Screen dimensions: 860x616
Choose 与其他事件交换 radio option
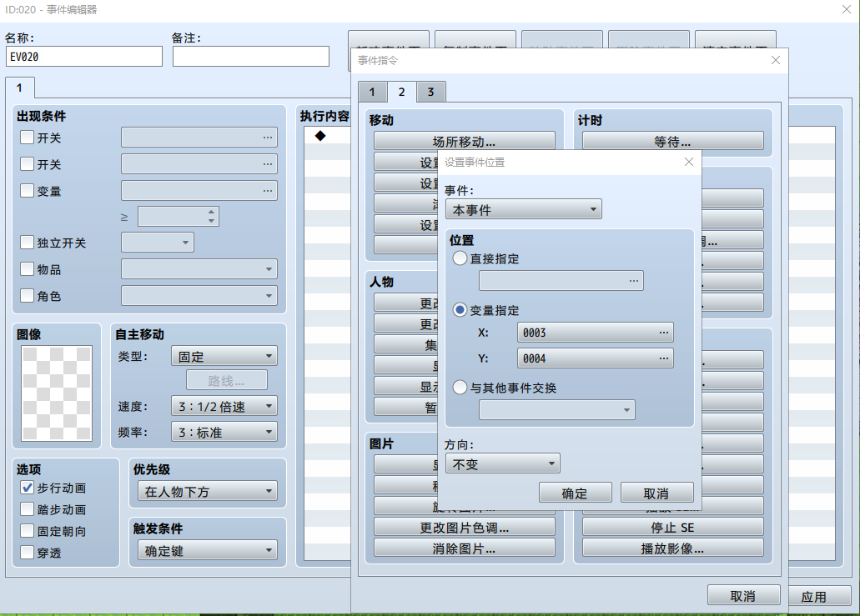[460, 388]
